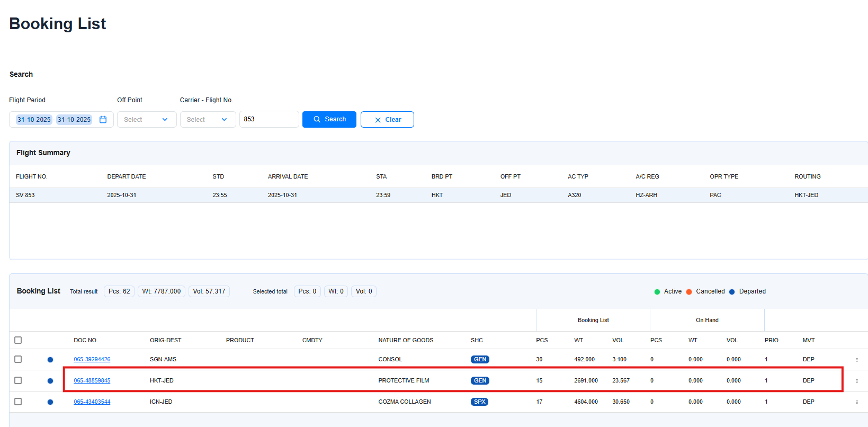Image resolution: width=868 pixels, height=427 pixels.
Task: Click the flight number field containing 853
Action: 269,120
